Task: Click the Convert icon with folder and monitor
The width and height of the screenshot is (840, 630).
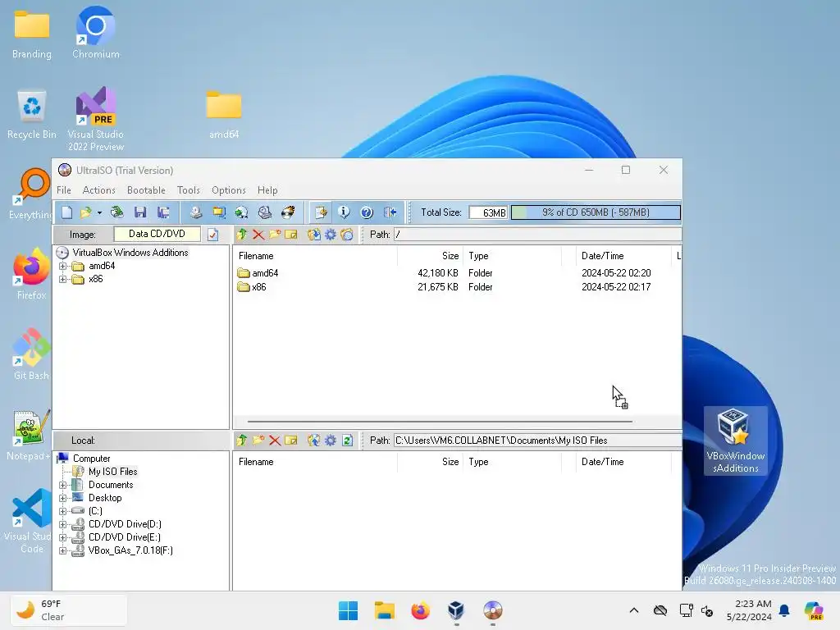Action: 218,212
